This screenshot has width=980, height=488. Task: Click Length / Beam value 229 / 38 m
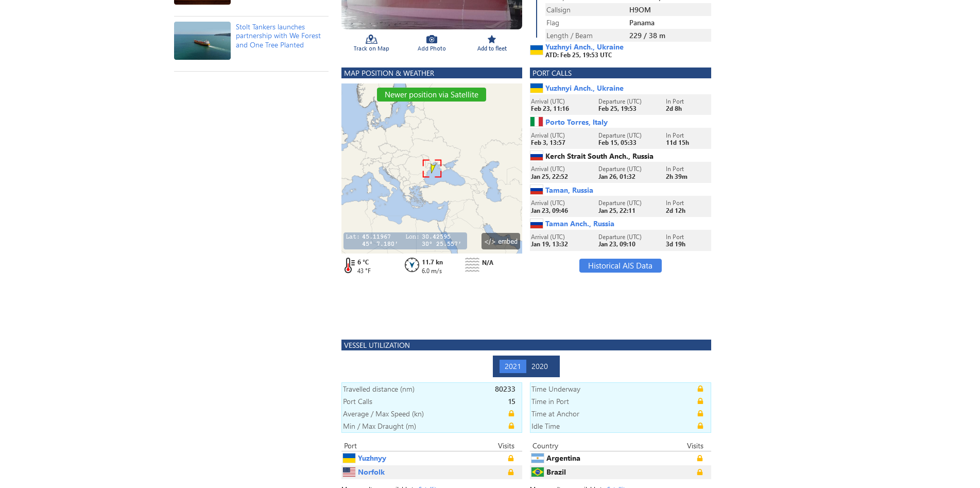pos(647,36)
